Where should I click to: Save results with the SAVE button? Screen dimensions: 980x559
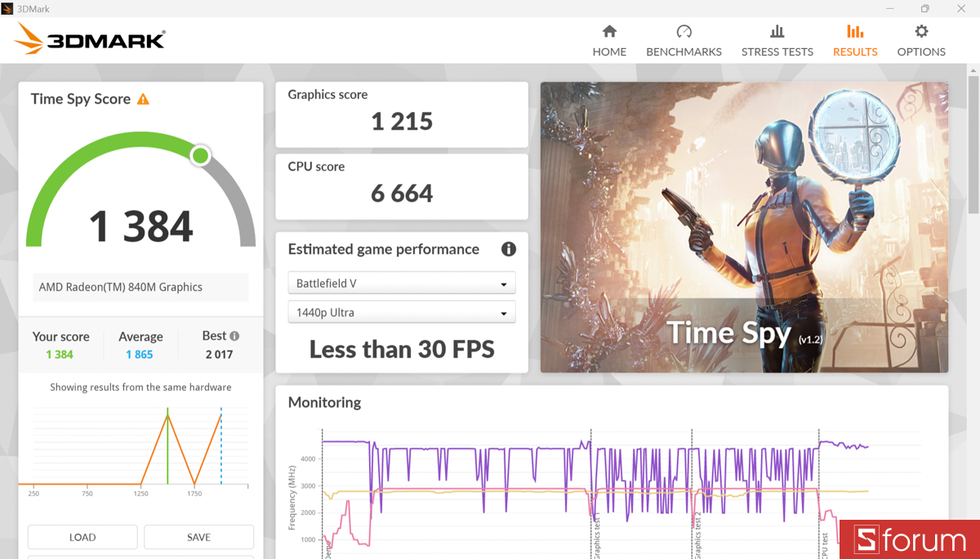point(198,536)
